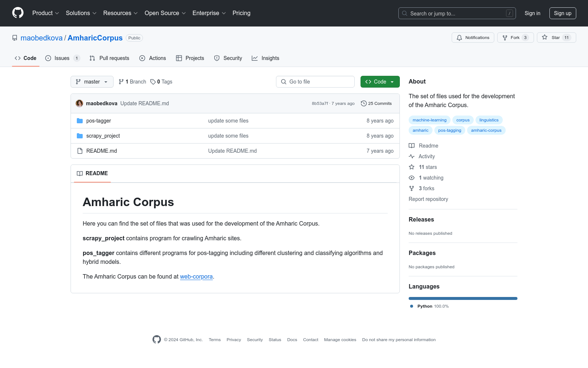Open the green Code dropdown button
This screenshot has height=368, width=588.
pos(380,82)
